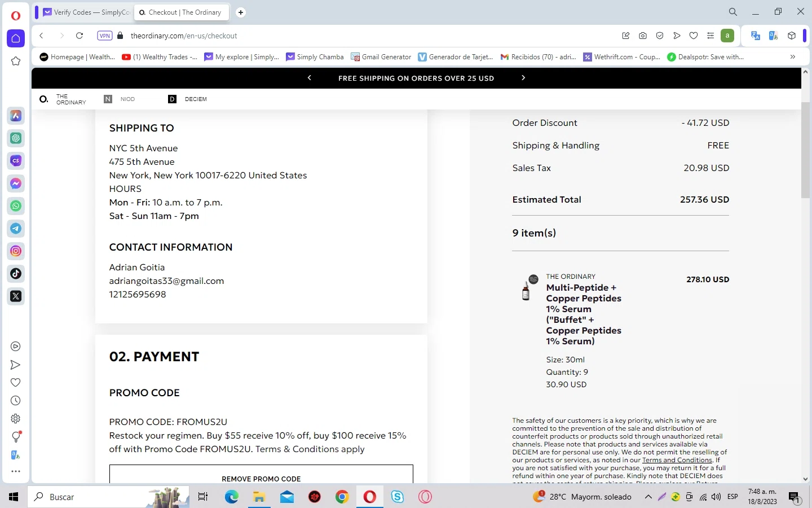
Task: Open Gmail Generator bookmark
Action: pyautogui.click(x=381, y=57)
